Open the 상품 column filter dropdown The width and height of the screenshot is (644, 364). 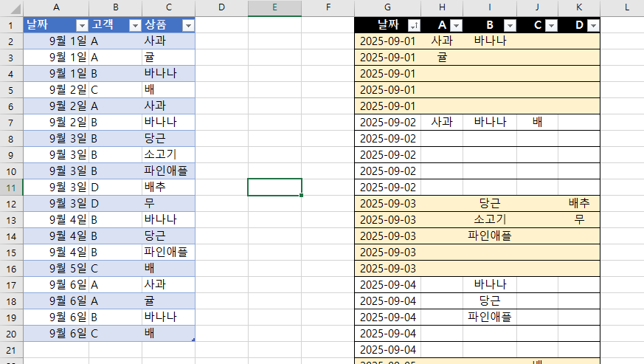188,25
